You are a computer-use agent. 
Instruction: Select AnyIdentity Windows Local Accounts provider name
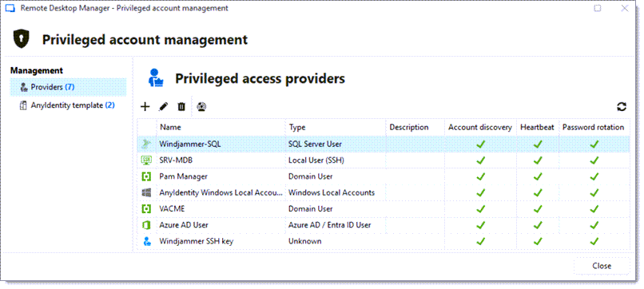point(221,192)
